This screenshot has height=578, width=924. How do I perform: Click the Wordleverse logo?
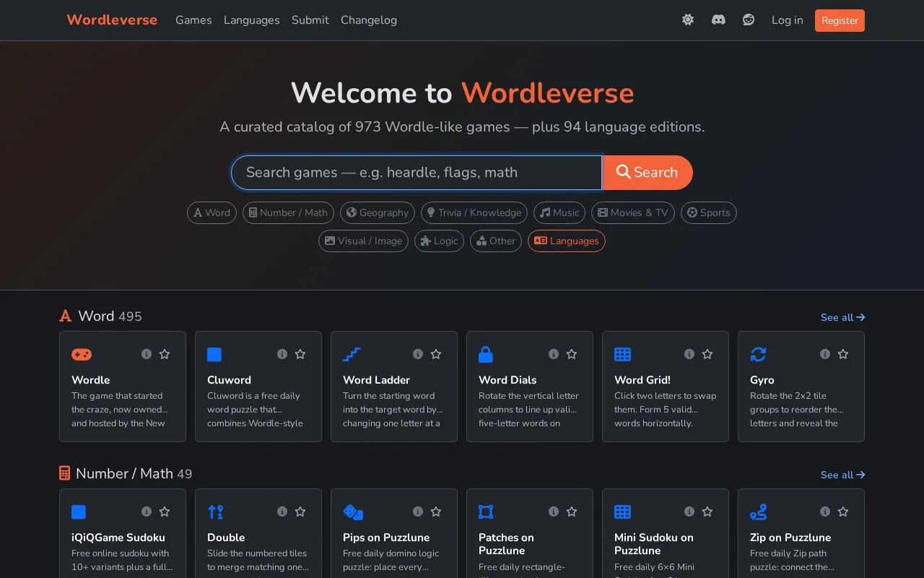click(112, 20)
